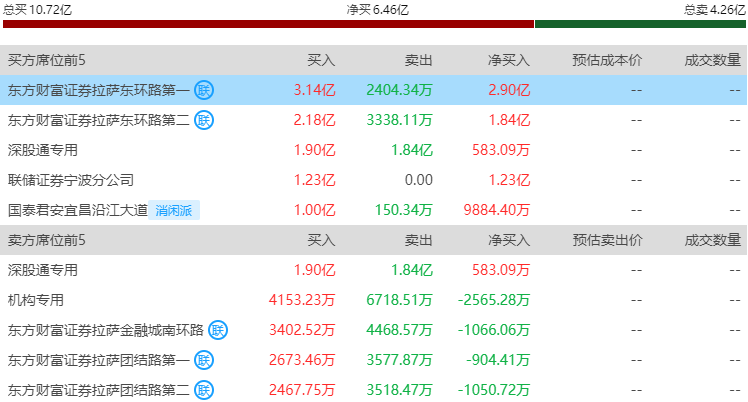Screen dimensions: 748x402
Task: Click 成交数量 header in the buyer table
Action: point(713,60)
